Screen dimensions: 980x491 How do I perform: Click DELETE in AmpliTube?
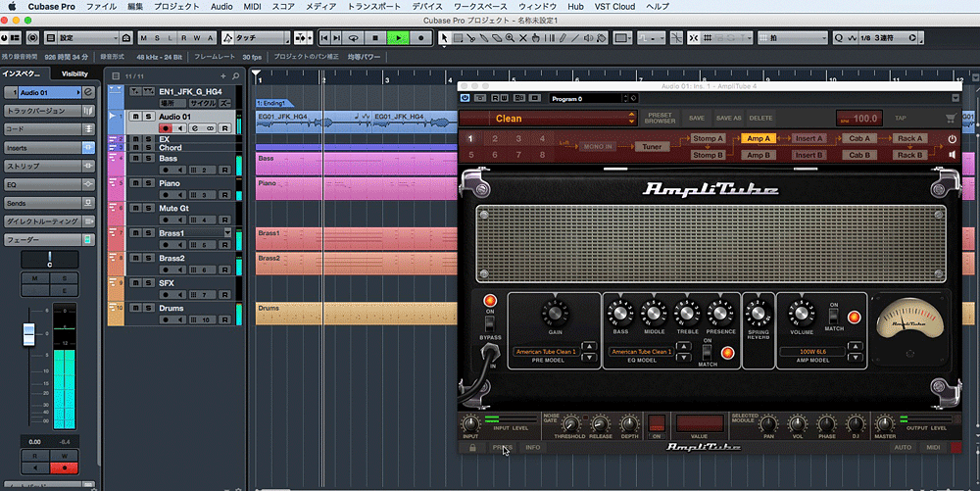tap(760, 118)
